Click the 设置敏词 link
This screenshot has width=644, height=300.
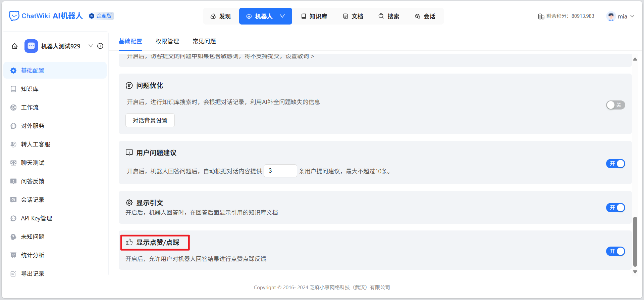pyautogui.click(x=300, y=56)
